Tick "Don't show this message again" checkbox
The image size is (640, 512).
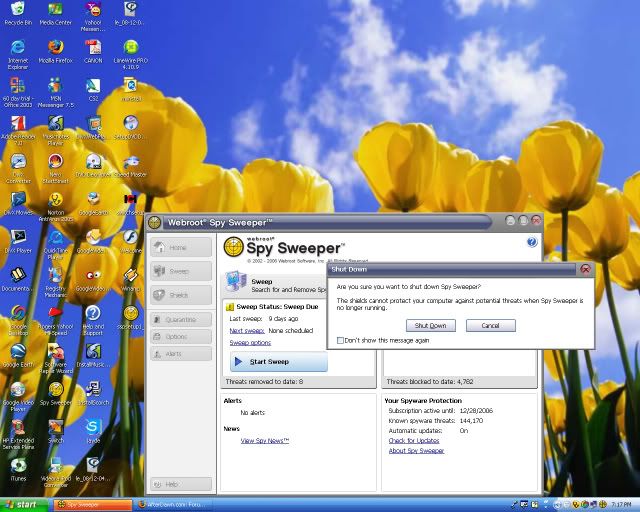click(x=340, y=340)
